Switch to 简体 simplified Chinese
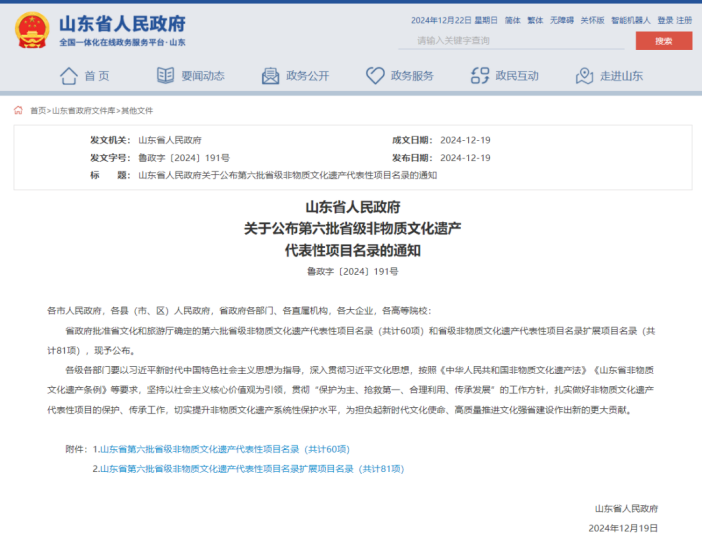The image size is (702, 535). pyautogui.click(x=512, y=20)
